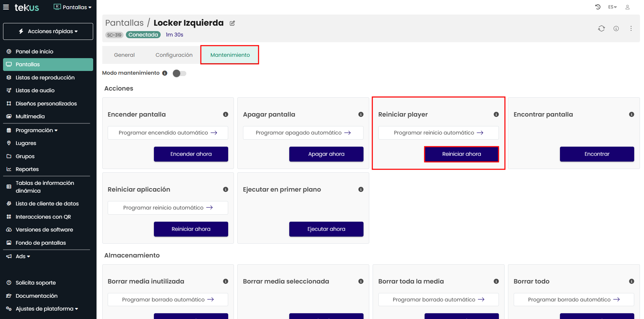The width and height of the screenshot is (644, 319).
Task: Open the user profile icon
Action: [627, 7]
